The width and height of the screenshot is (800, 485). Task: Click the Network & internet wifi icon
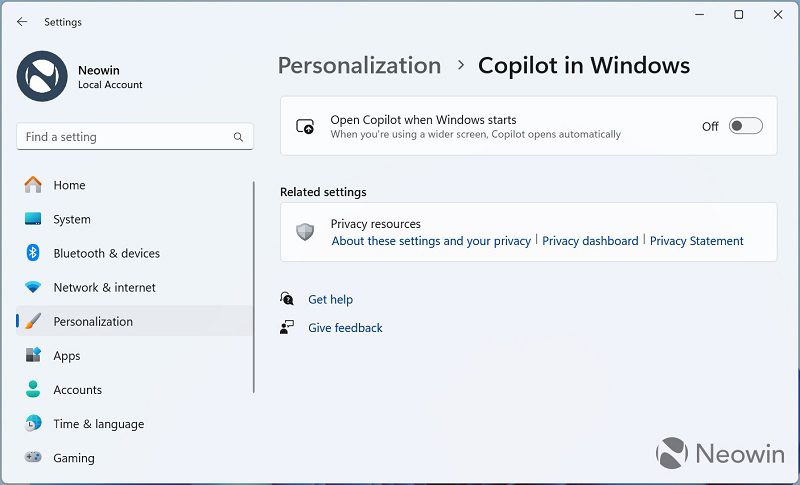33,287
